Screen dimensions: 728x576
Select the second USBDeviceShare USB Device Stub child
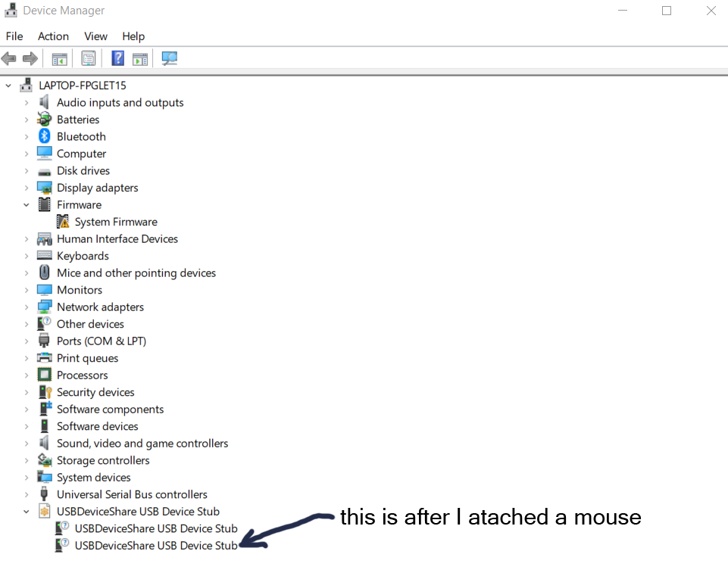click(156, 546)
